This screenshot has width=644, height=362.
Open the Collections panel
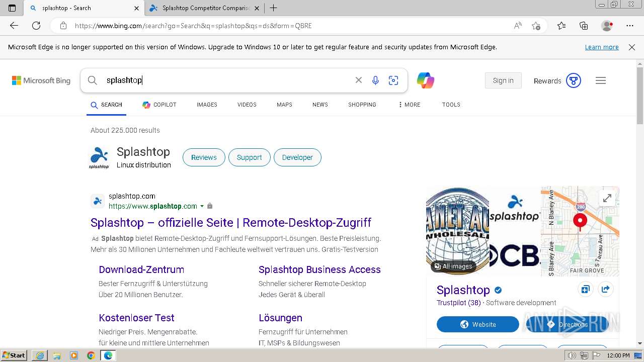[x=584, y=26]
